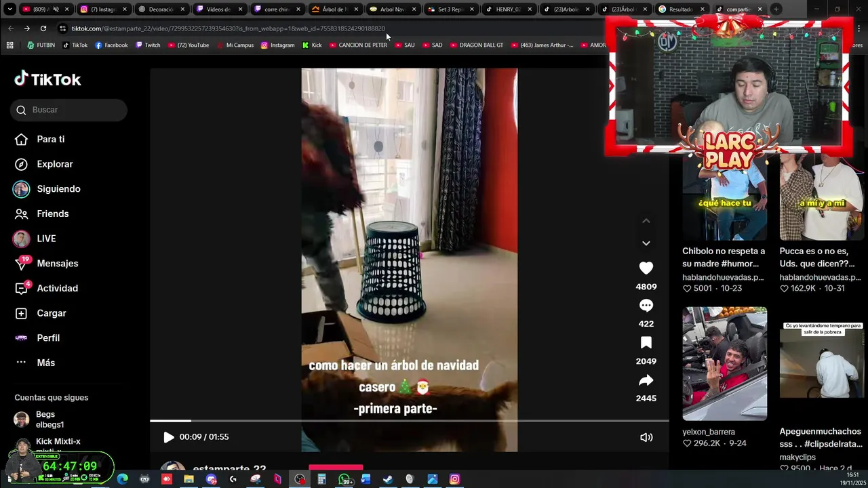Click the paused video frame

pos(409,260)
